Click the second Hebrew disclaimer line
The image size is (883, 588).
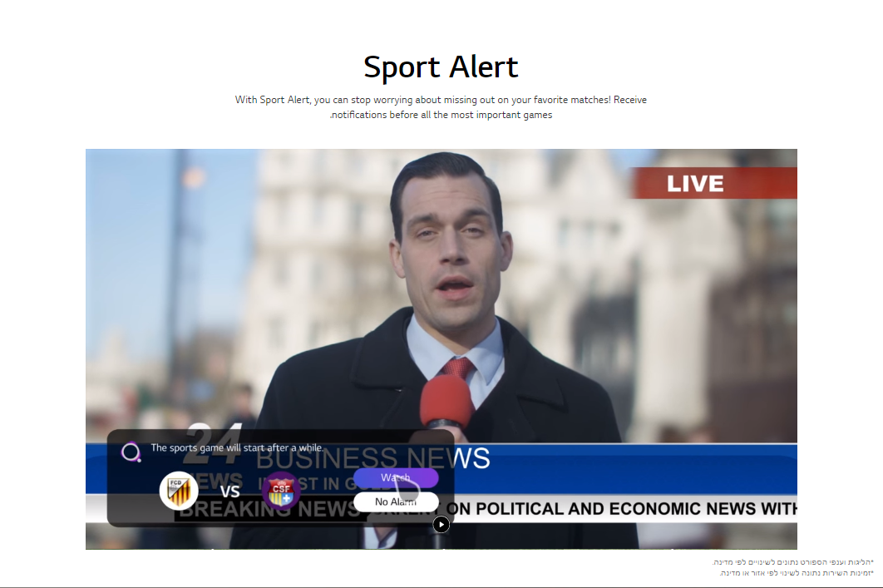tap(797, 573)
